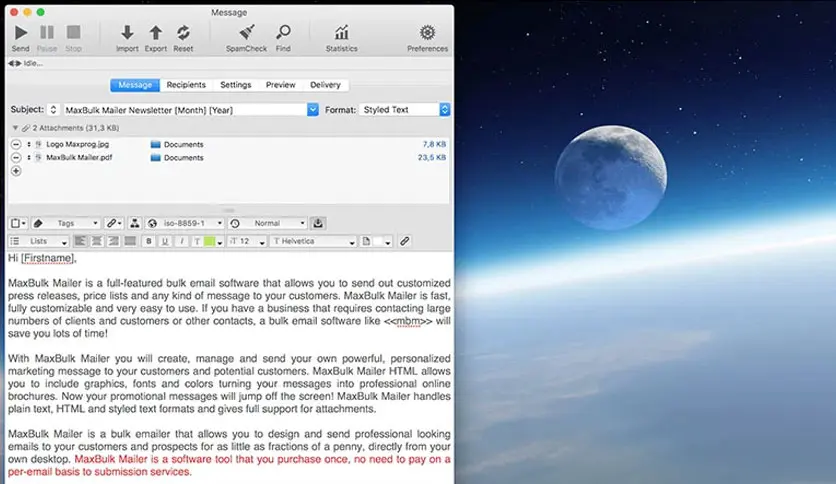Add a new attachment with plus button
Viewport: 836px width, 484px height.
16,171
